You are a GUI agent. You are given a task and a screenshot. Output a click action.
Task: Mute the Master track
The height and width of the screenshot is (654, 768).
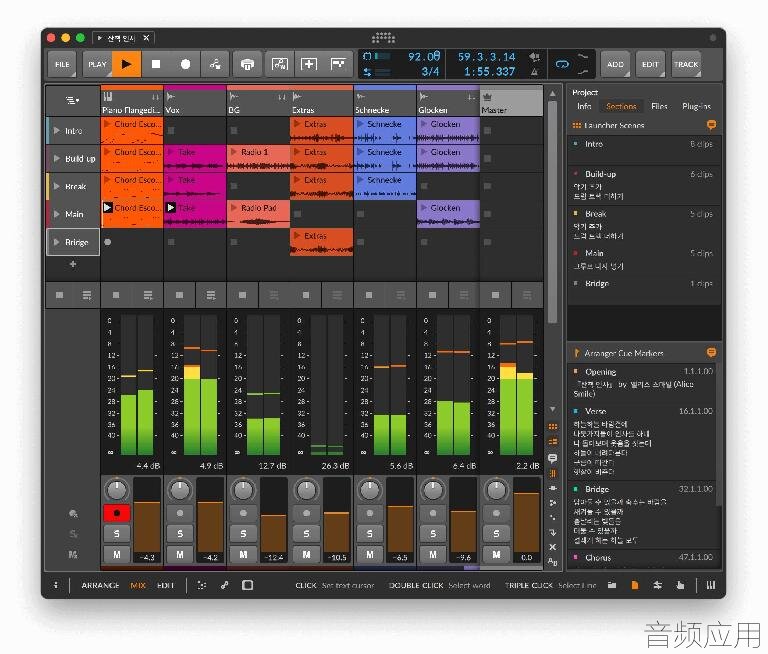point(496,555)
